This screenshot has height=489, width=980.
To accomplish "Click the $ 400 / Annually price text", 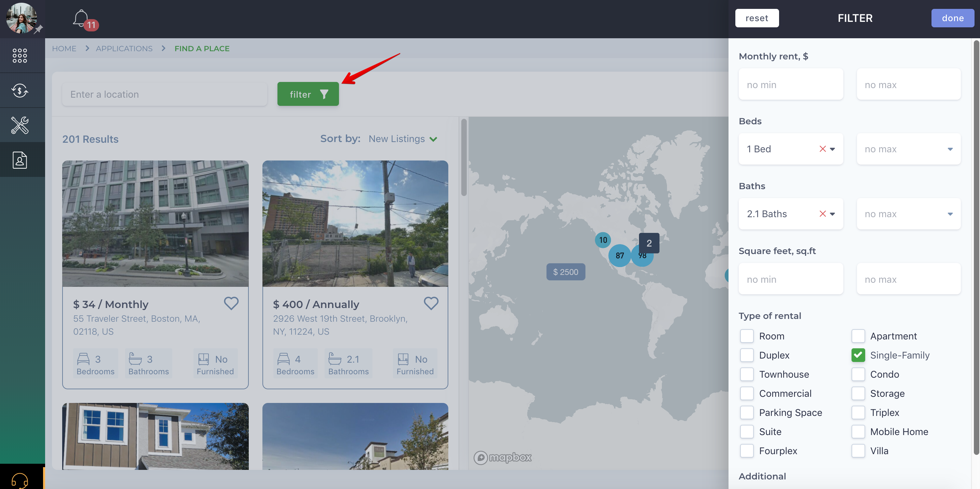I will point(316,304).
